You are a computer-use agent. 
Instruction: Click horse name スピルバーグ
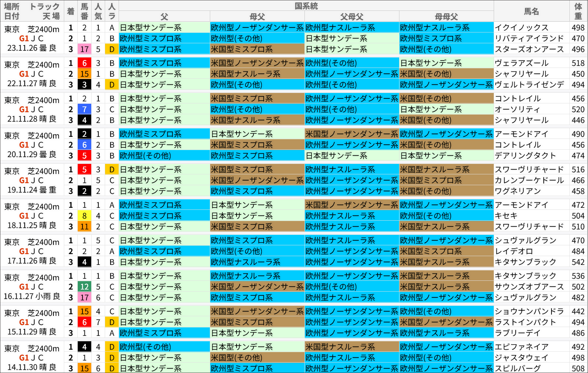[517, 369]
